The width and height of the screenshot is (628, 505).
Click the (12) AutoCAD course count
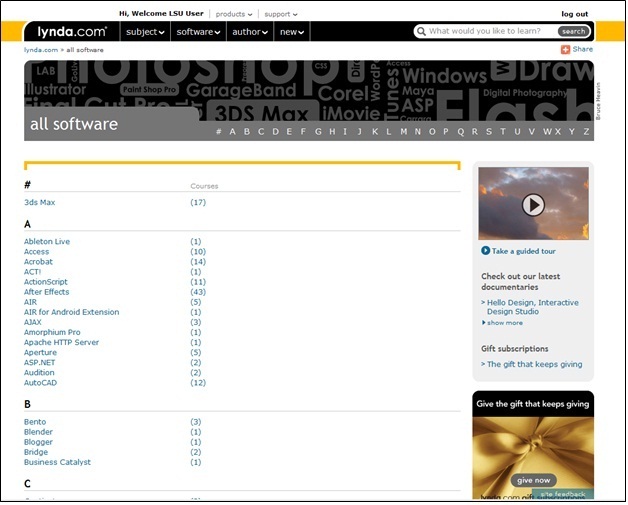click(198, 383)
